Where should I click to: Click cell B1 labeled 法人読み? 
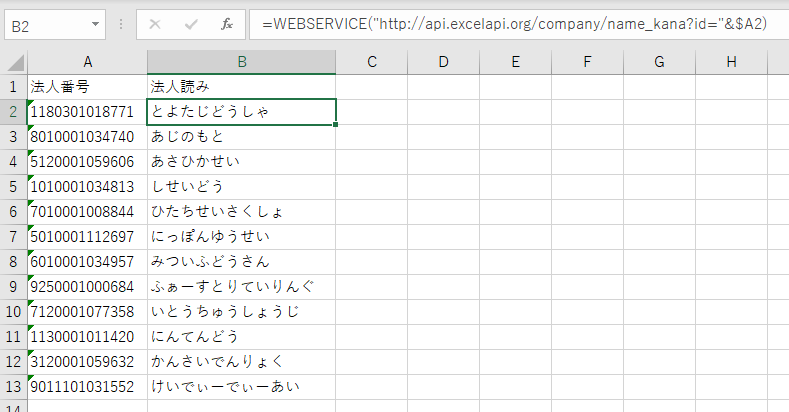pyautogui.click(x=241, y=86)
